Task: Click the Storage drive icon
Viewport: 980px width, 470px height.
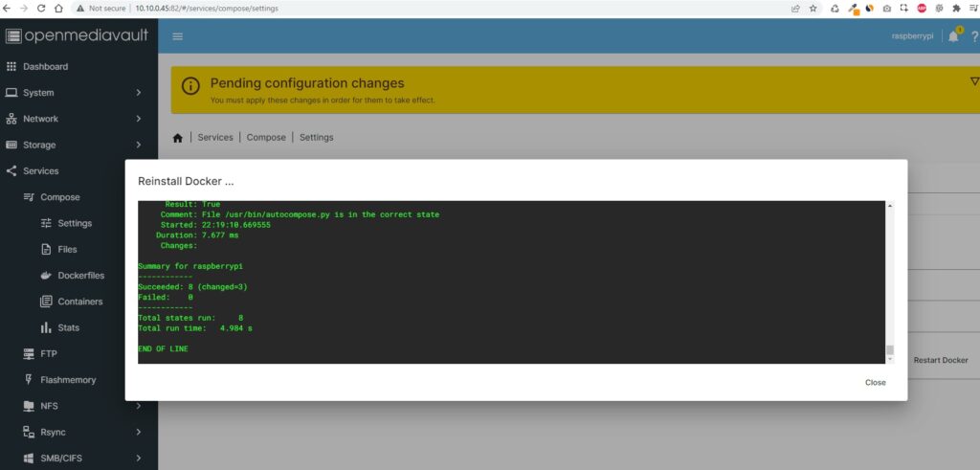Action: click(x=11, y=145)
